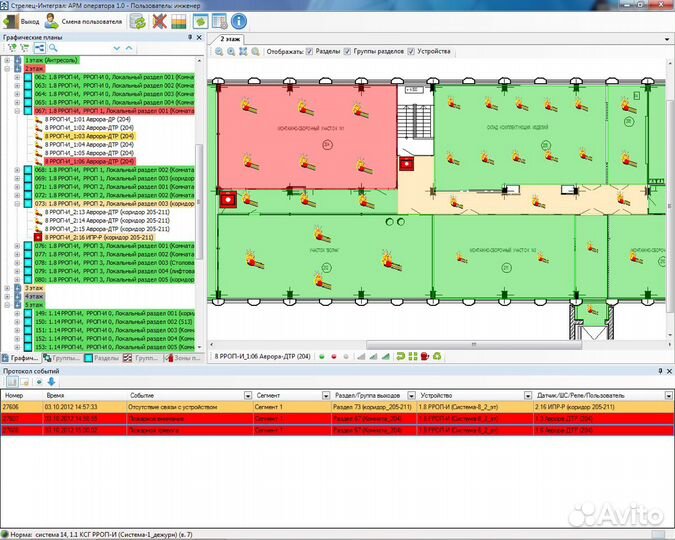The height and width of the screenshot is (540, 675).
Task: Collapse the 2 этаж tree node
Action: click(7, 68)
